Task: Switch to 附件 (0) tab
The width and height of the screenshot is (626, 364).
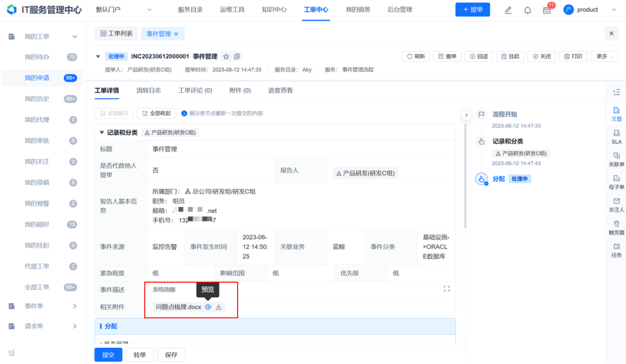Action: (240, 90)
